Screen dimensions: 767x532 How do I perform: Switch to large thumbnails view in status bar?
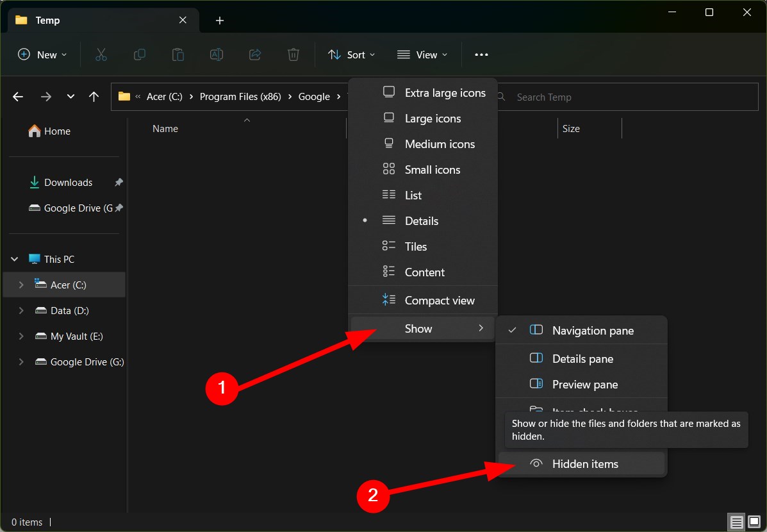tap(754, 522)
